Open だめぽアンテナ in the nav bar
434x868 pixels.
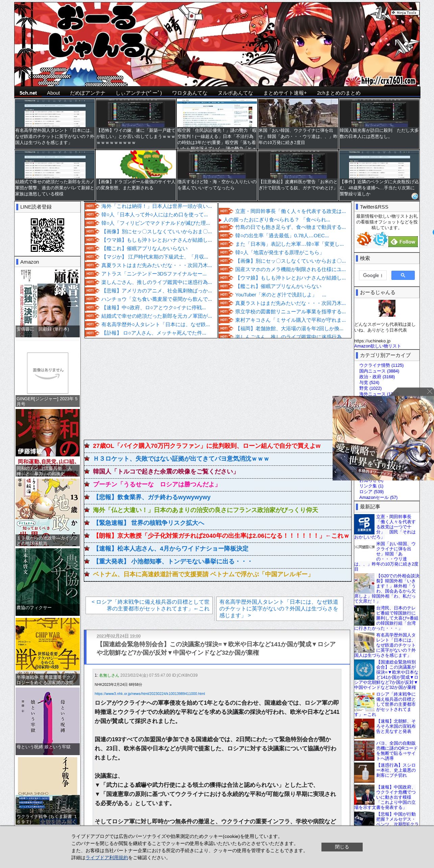[x=88, y=93]
